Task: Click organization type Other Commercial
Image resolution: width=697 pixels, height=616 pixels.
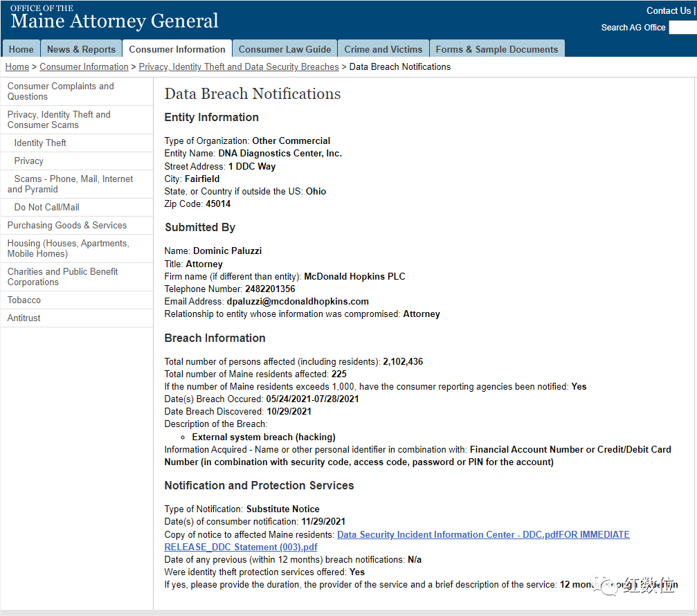Action: [x=291, y=141]
